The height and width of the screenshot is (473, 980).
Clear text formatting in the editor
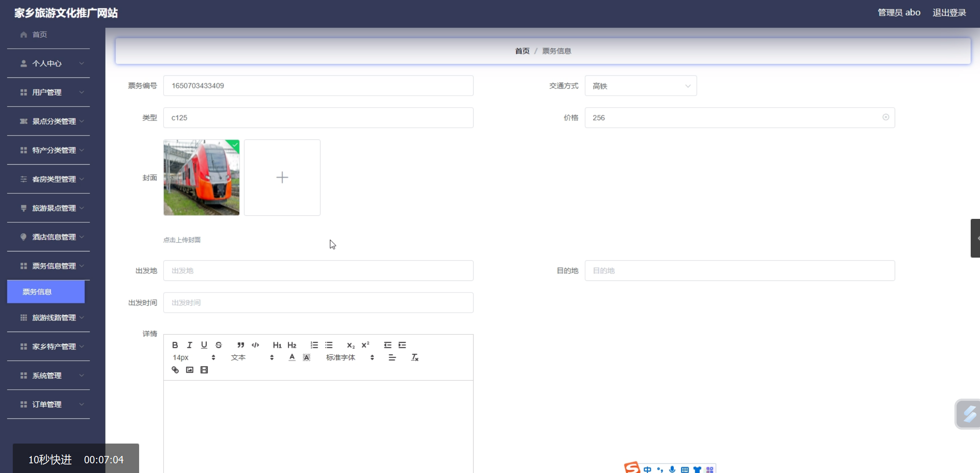pos(415,358)
